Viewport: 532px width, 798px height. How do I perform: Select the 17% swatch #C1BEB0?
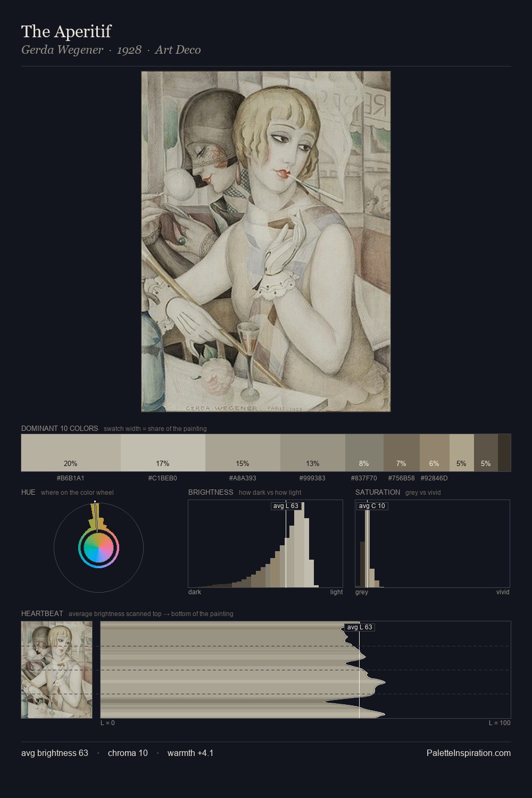tap(163, 453)
